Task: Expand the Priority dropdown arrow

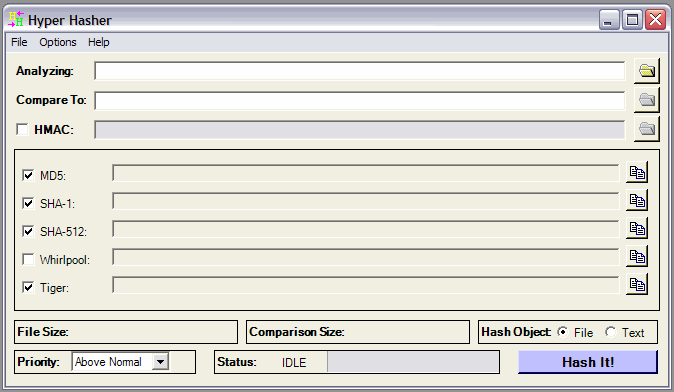Action: click(x=160, y=362)
